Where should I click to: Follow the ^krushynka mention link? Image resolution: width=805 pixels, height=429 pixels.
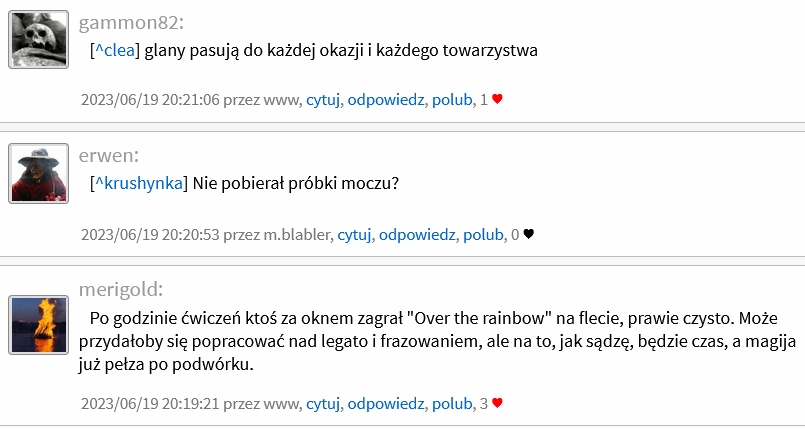(139, 184)
